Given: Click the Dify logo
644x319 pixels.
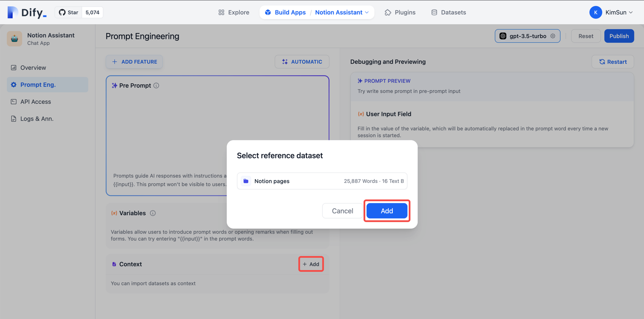Looking at the screenshot, I should tap(27, 13).
